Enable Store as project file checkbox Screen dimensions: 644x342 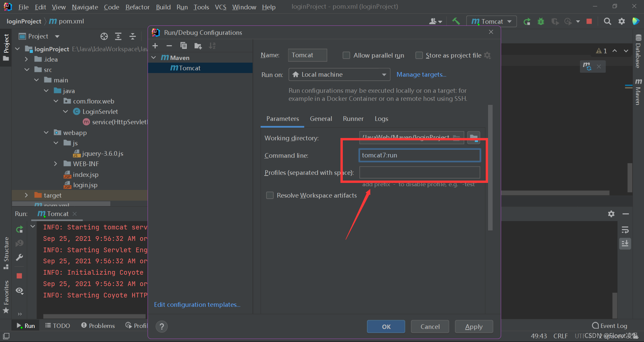point(419,55)
